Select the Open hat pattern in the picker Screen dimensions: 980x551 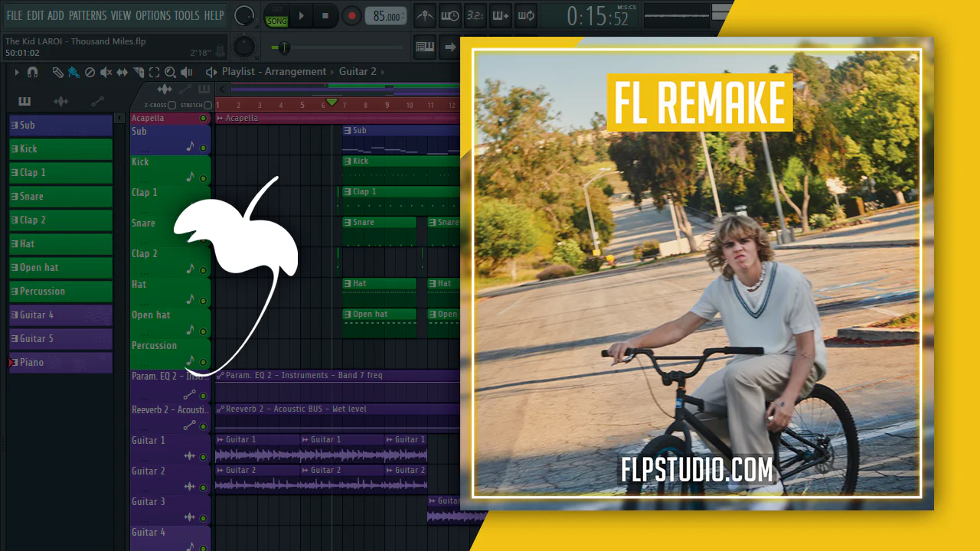(x=60, y=268)
